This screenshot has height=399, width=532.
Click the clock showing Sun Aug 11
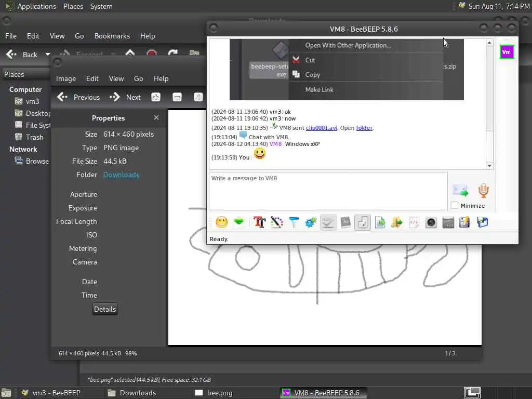point(499,6)
